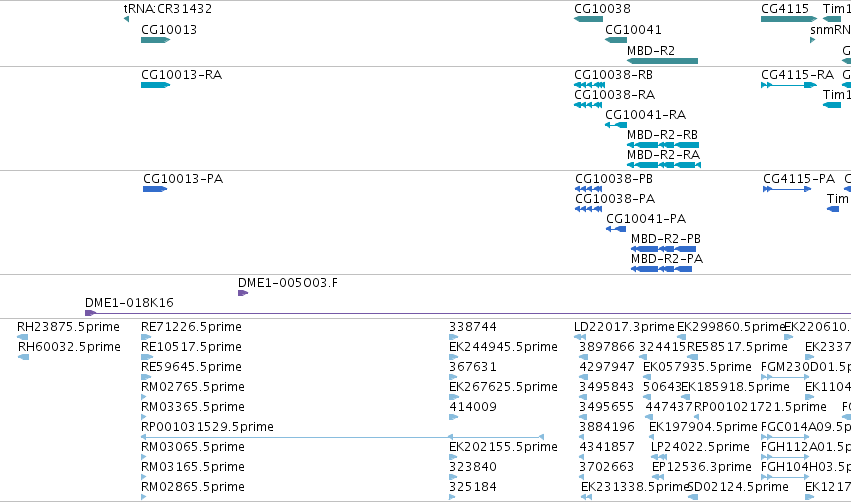The image size is (851, 502).
Task: Click the CG10013 gene arrow glyph
Action: point(155,40)
